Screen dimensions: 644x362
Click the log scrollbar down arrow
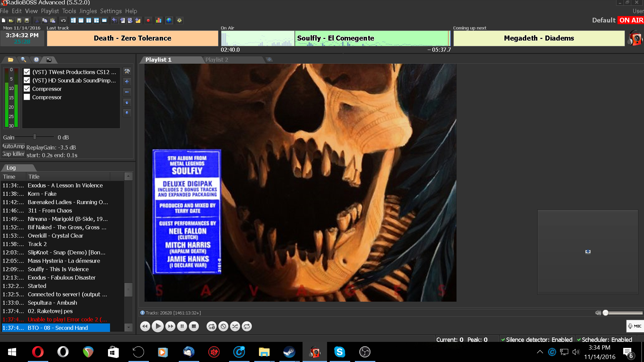pyautogui.click(x=128, y=327)
